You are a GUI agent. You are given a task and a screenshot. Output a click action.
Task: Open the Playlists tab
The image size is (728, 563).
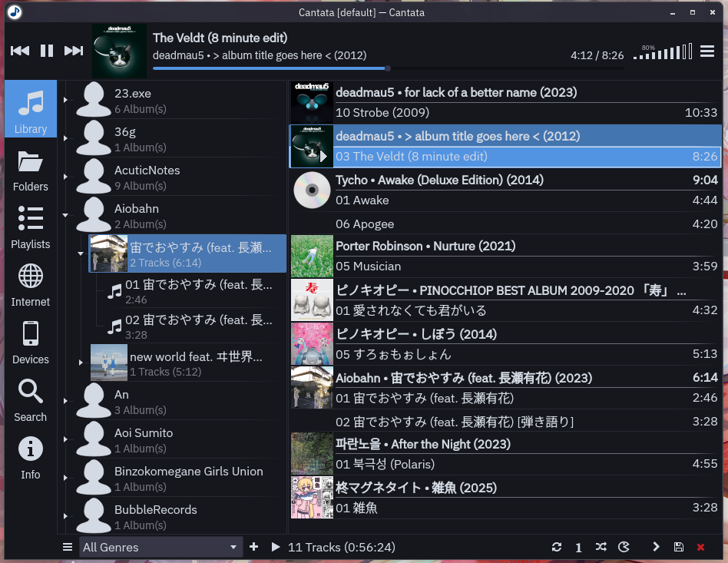tap(31, 228)
